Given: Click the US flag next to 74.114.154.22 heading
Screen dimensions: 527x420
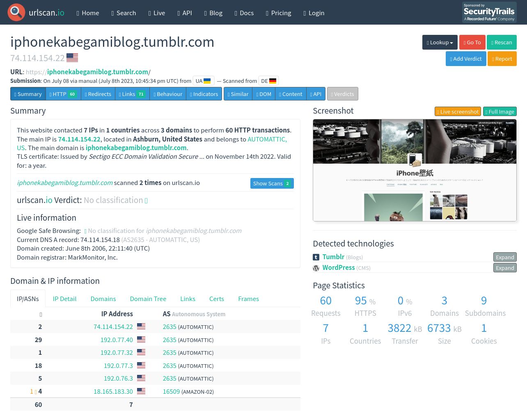Looking at the screenshot, I should [x=72, y=58].
